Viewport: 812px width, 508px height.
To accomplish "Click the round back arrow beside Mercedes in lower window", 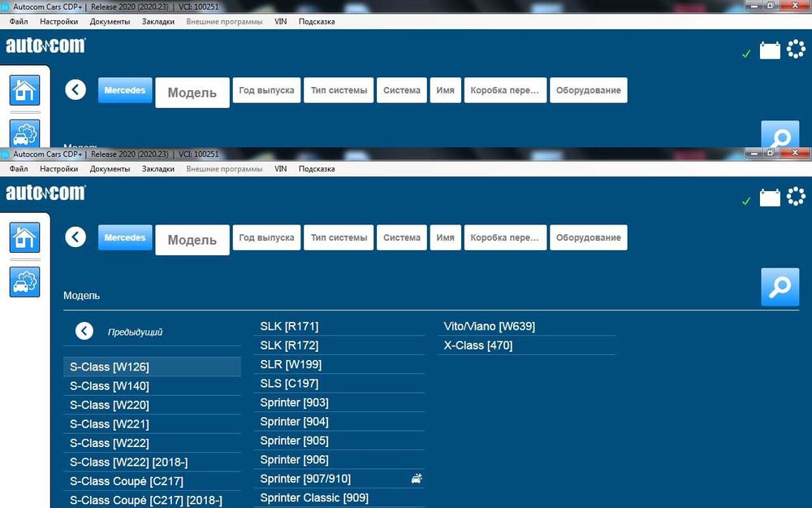I will pyautogui.click(x=76, y=237).
